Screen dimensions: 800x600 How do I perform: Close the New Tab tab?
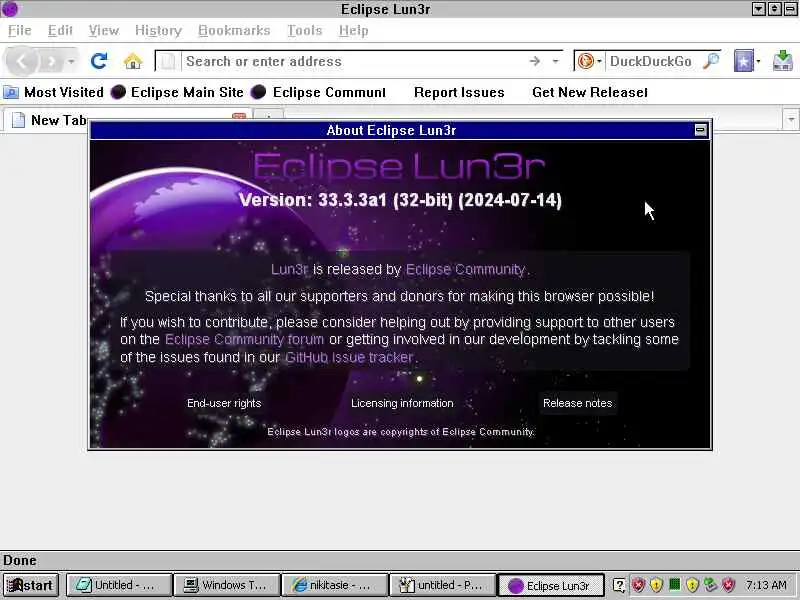(239, 117)
